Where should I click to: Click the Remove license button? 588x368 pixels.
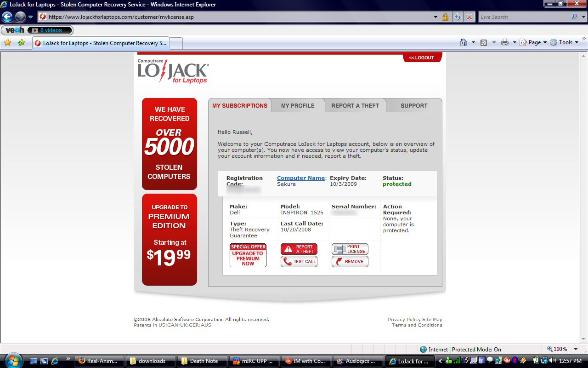click(x=350, y=261)
